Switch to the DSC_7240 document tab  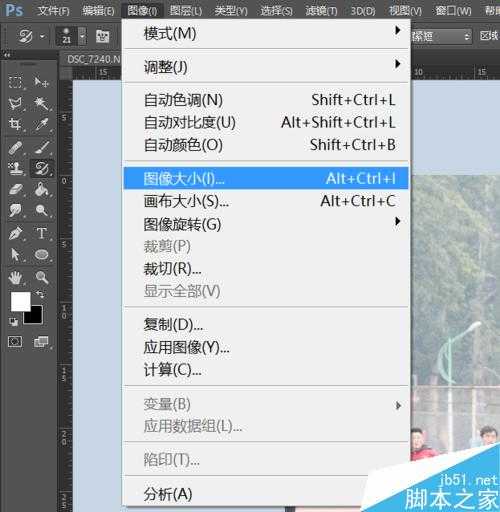[x=93, y=60]
